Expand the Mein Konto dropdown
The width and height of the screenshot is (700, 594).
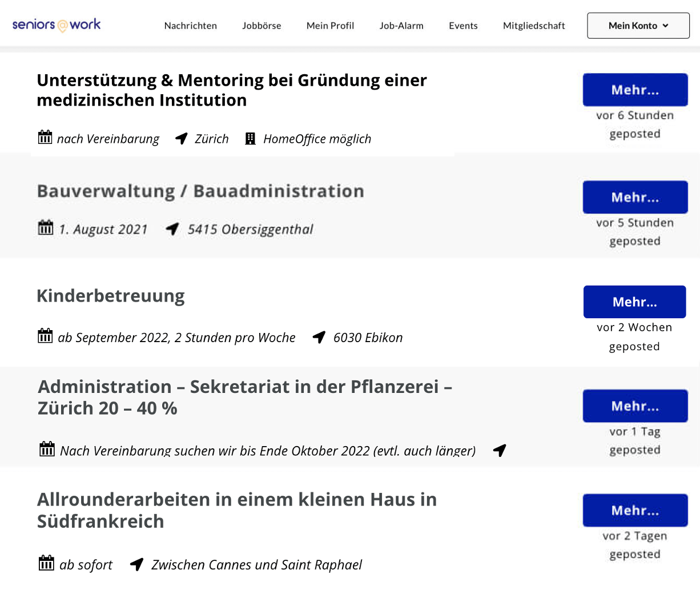click(x=638, y=26)
